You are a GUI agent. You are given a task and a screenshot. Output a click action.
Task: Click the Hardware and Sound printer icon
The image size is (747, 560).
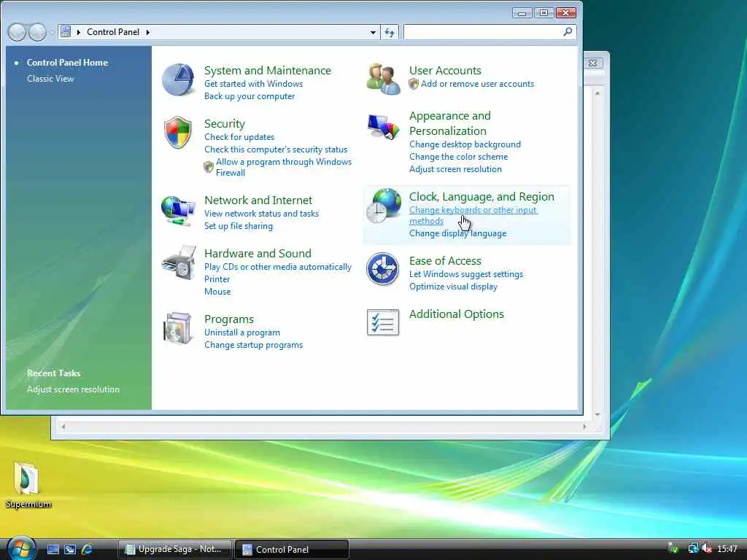(179, 262)
